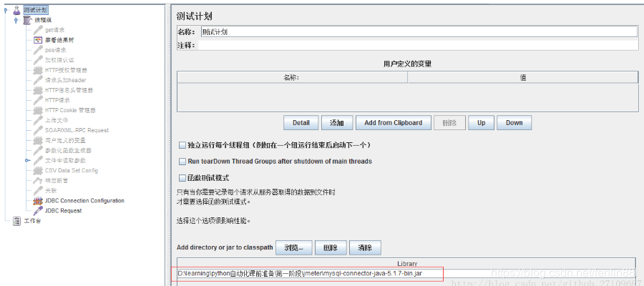
Task: Check the 函数测试模式 checkbox
Action: pyautogui.click(x=182, y=178)
